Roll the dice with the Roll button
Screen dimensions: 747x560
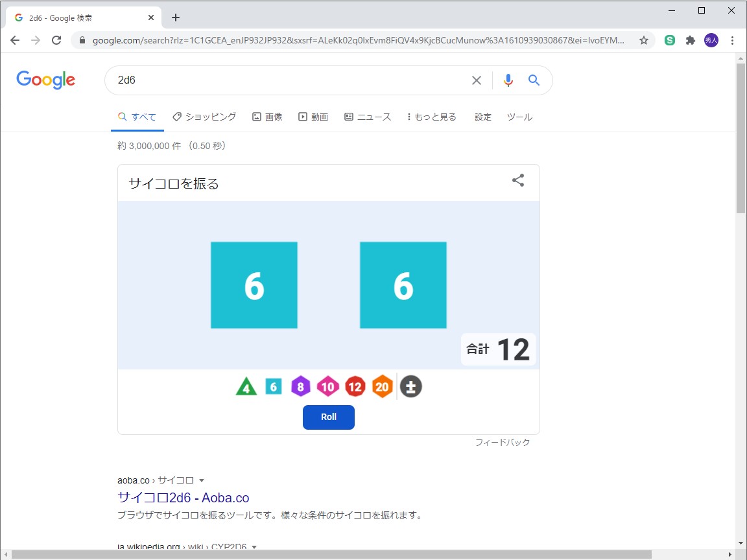(328, 417)
